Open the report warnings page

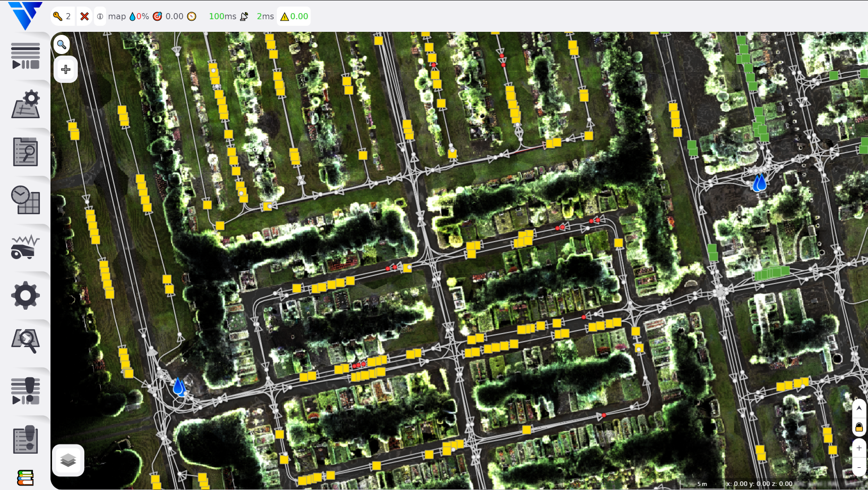(x=25, y=439)
